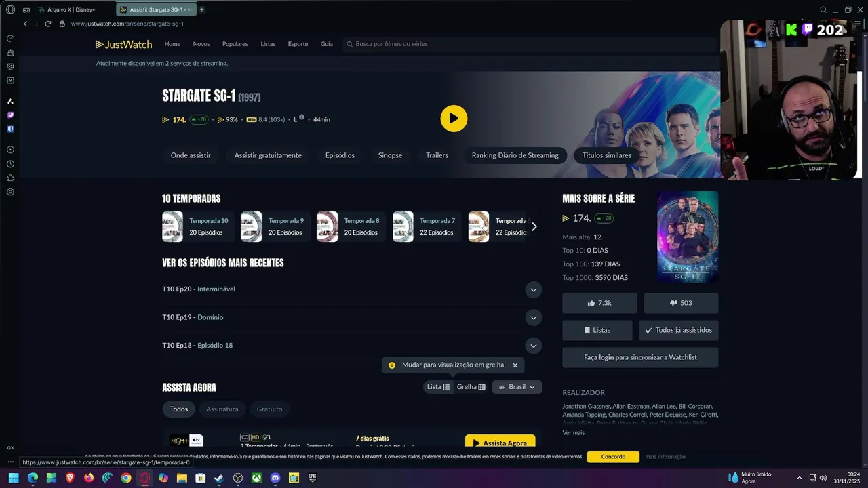Switch to Lista view
Viewport: 868px width, 488px height.
click(438, 387)
